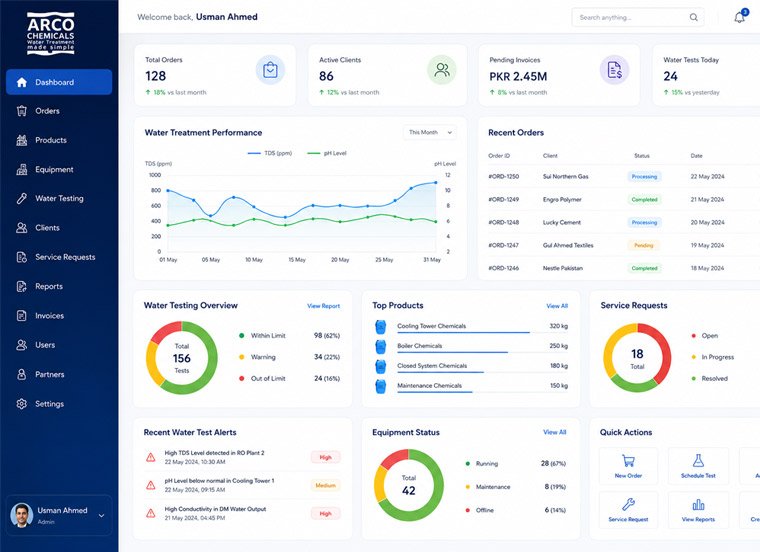Click the Invoices icon in sidebar
The width and height of the screenshot is (760, 552).
click(x=22, y=315)
